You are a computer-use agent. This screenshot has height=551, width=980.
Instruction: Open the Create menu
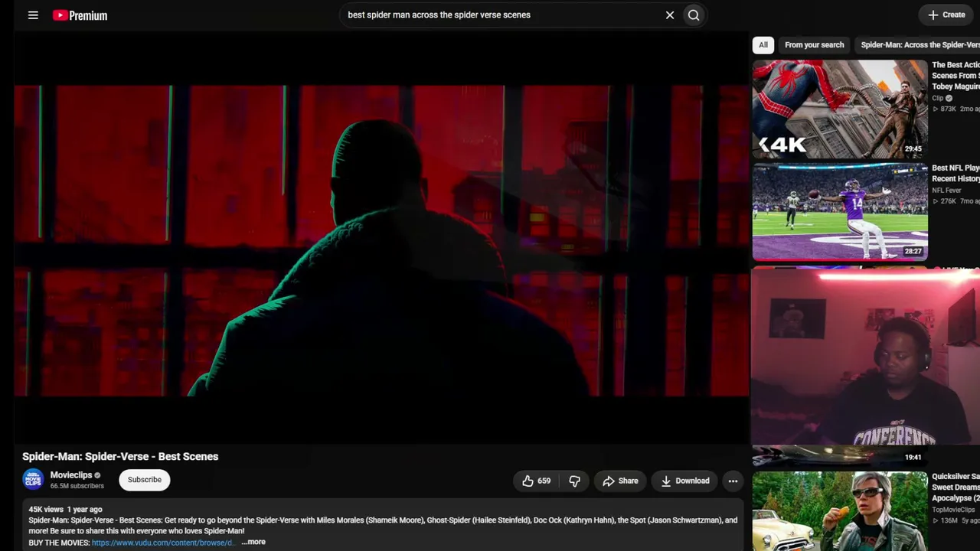[x=946, y=15]
